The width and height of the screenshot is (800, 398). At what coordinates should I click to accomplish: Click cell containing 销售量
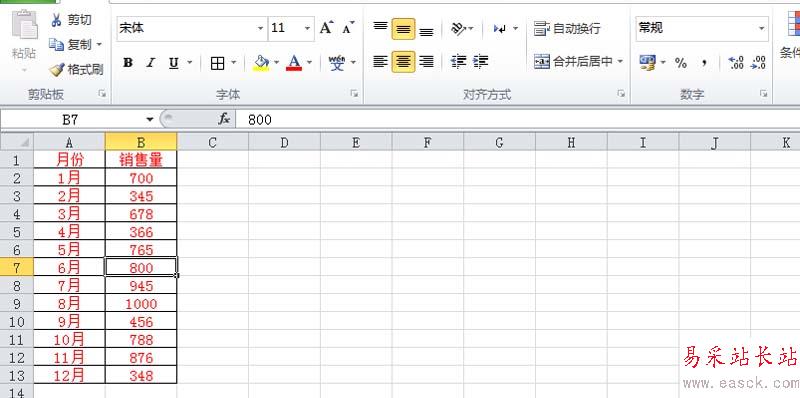tap(141, 160)
